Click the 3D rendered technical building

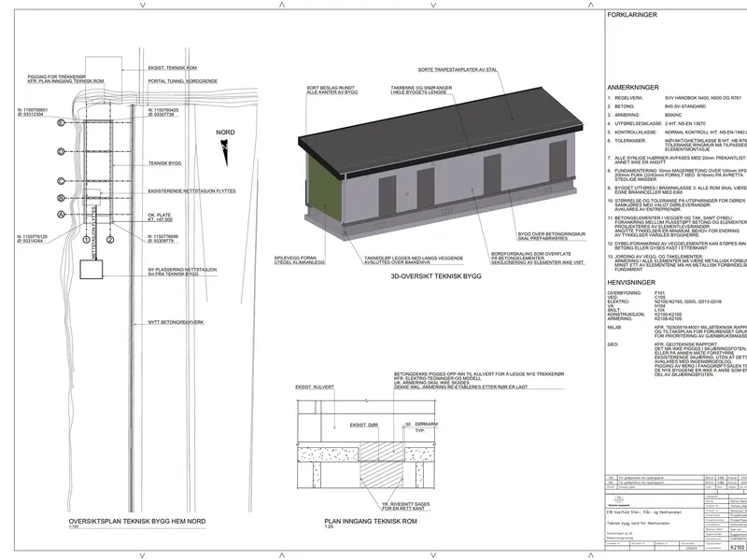441,164
